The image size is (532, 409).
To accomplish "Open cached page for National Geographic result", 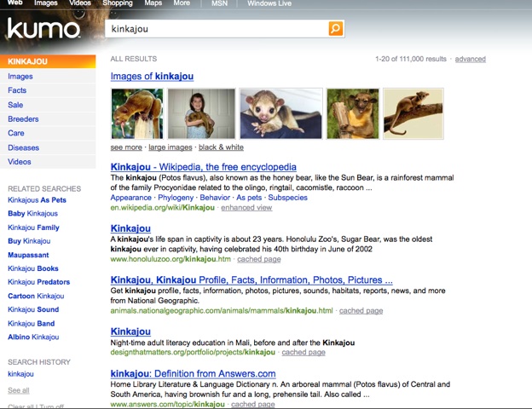I will 361,311.
